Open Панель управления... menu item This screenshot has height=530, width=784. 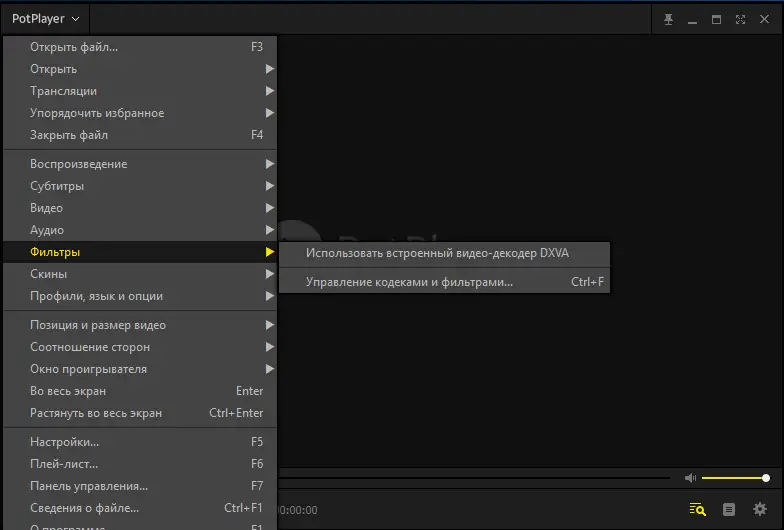pos(140,486)
